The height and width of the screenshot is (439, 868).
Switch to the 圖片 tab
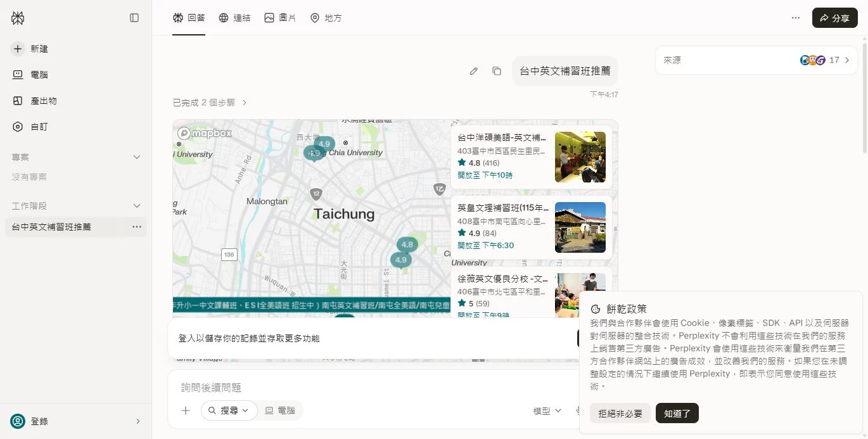[x=280, y=18]
